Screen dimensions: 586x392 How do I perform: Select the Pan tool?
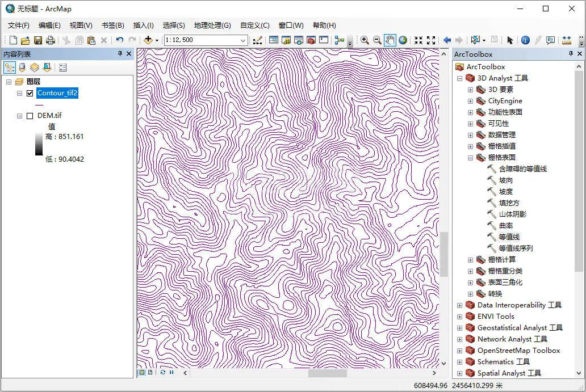coord(390,40)
